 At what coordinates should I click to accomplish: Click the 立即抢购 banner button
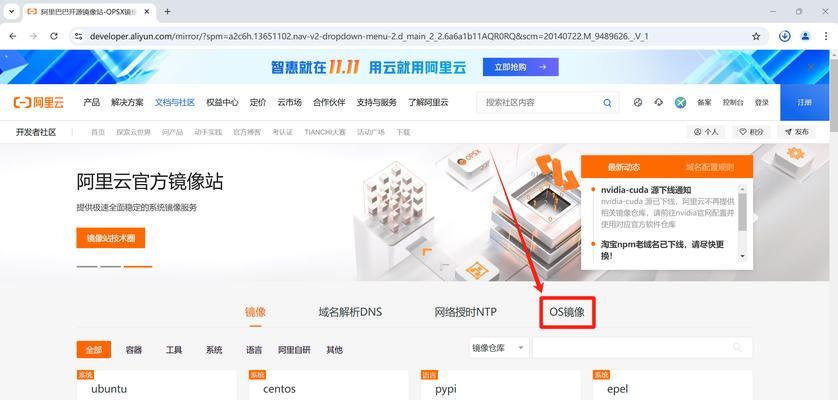521,67
